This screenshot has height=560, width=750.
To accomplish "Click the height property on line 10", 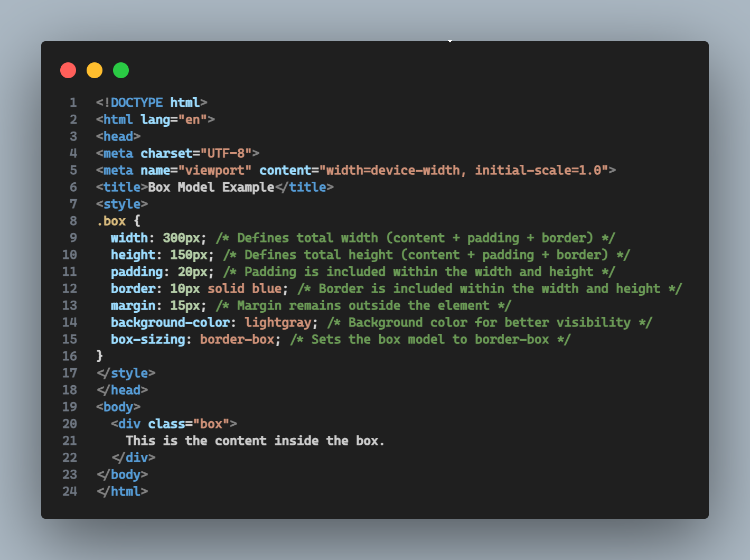I will pyautogui.click(x=133, y=255).
